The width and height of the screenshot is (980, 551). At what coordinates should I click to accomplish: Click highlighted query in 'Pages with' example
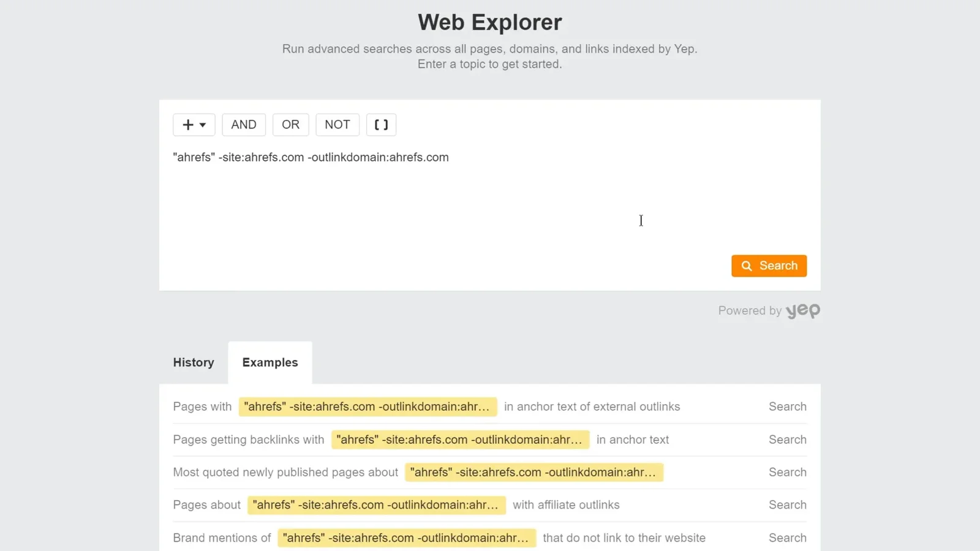coord(367,407)
